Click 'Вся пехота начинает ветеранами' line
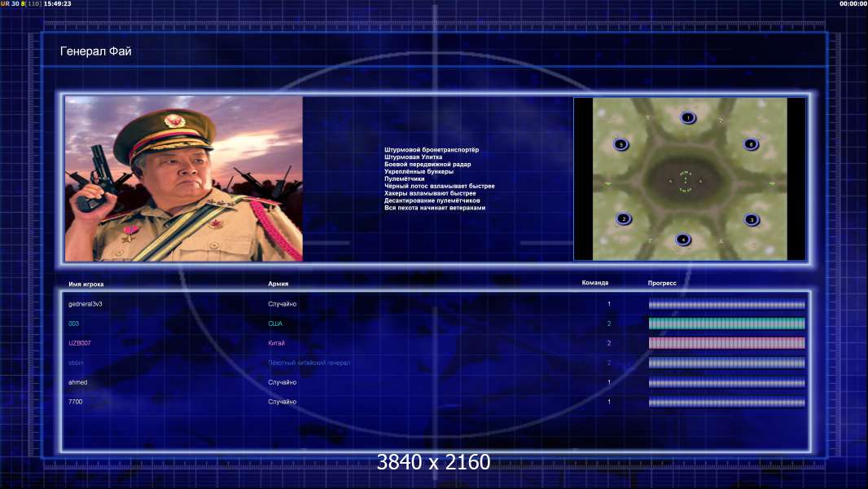 [x=435, y=208]
